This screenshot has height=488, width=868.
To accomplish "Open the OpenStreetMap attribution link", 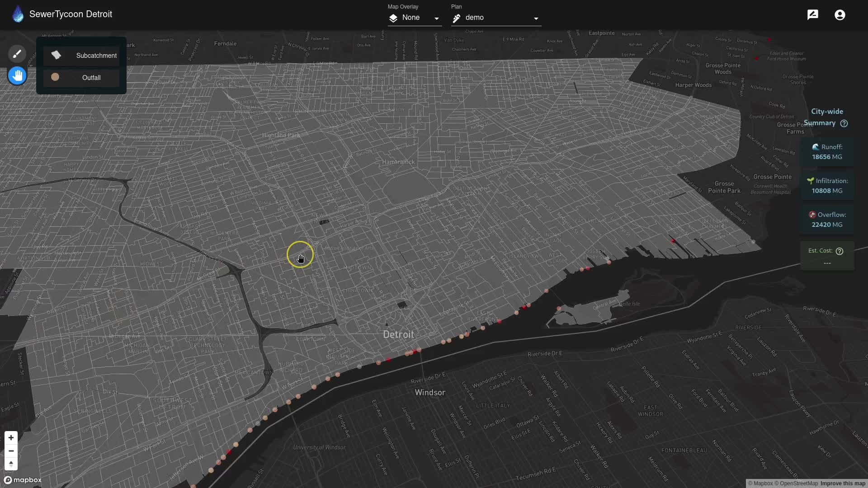I will [x=798, y=483].
